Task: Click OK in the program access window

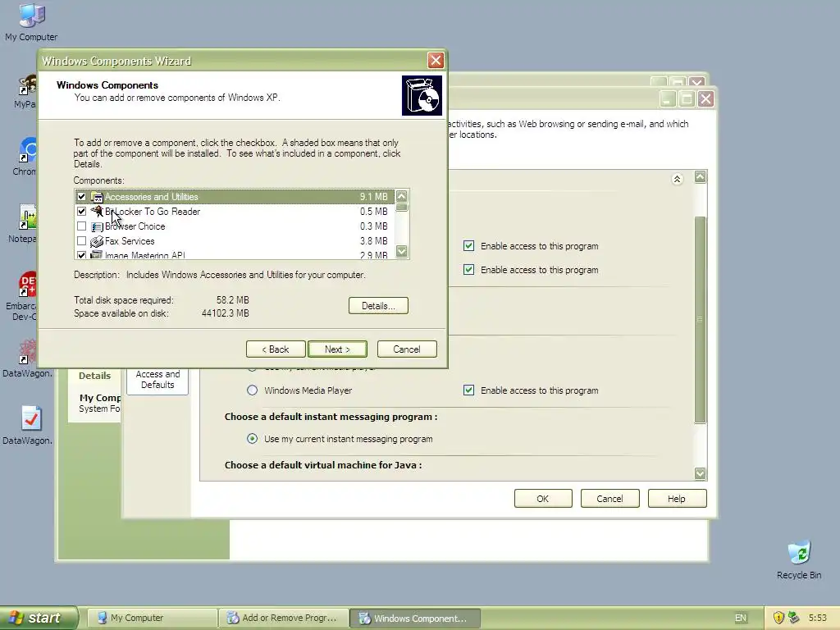Action: pos(543,499)
